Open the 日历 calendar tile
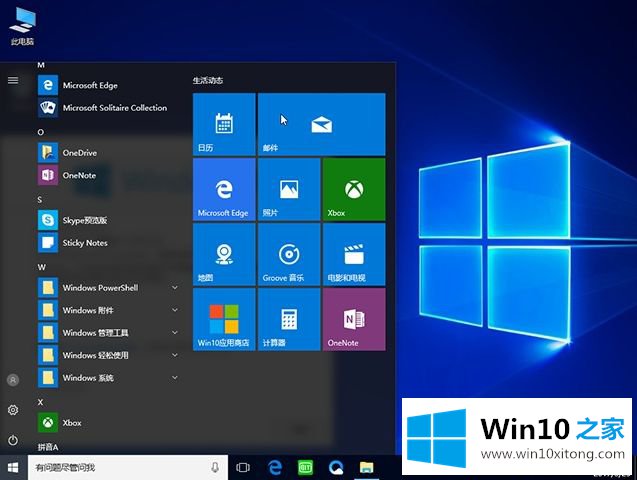The image size is (637, 480). [x=223, y=124]
